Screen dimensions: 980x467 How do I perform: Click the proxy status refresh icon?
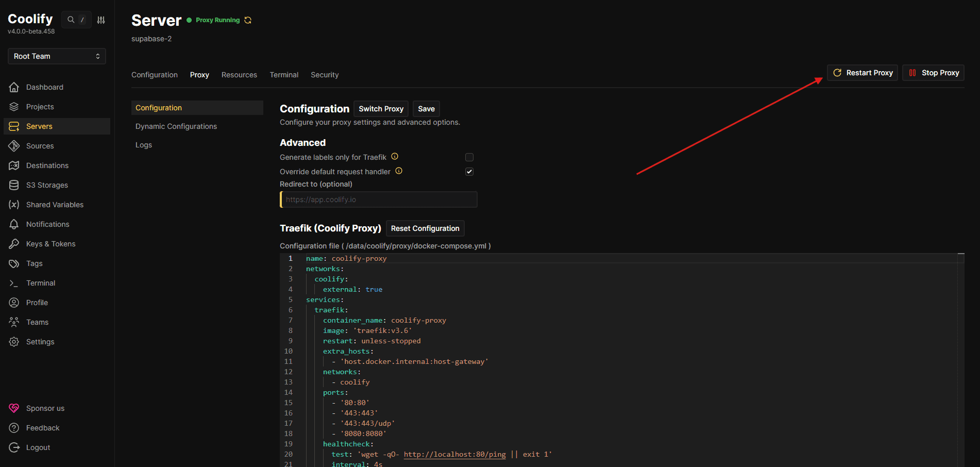click(x=248, y=20)
